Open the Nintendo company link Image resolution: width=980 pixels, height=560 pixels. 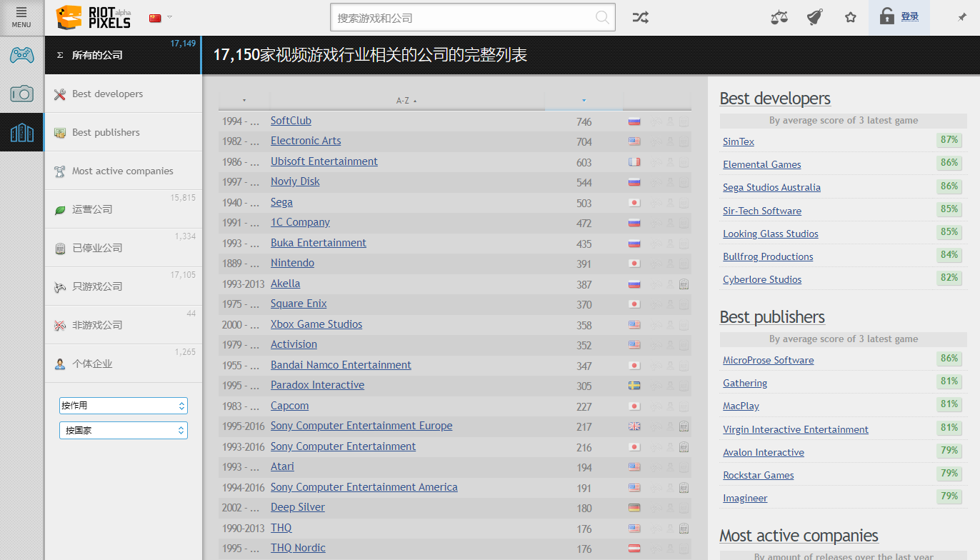292,263
